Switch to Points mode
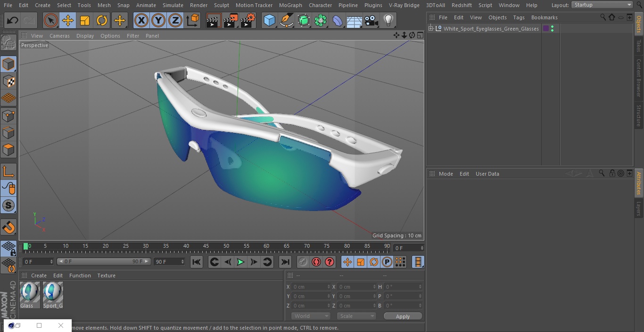644x332 pixels. coord(8,115)
